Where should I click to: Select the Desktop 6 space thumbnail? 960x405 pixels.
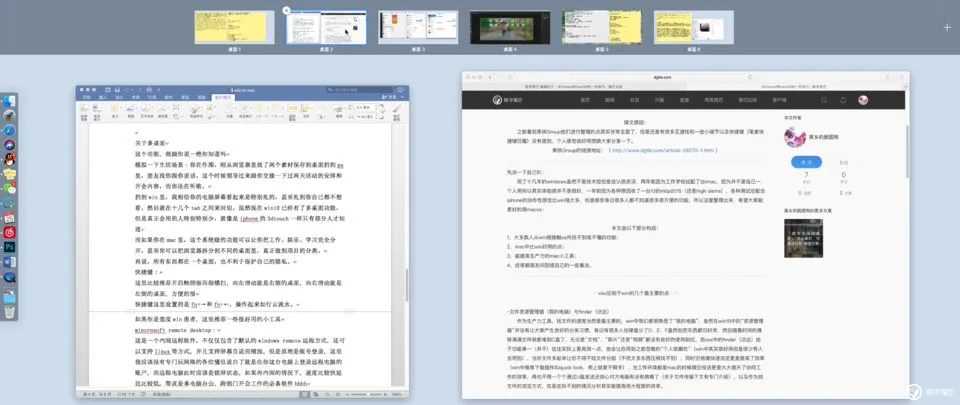(694, 27)
